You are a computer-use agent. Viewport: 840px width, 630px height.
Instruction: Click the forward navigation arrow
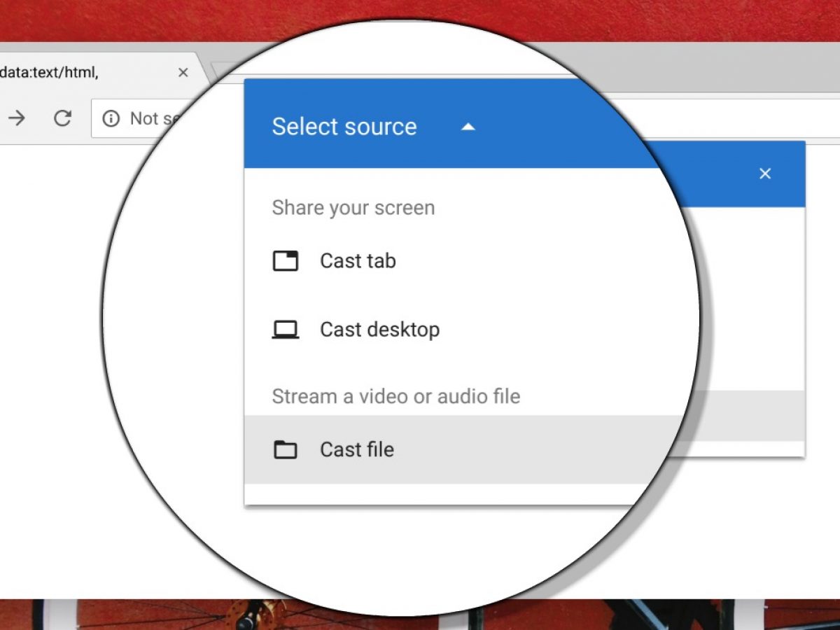point(16,118)
